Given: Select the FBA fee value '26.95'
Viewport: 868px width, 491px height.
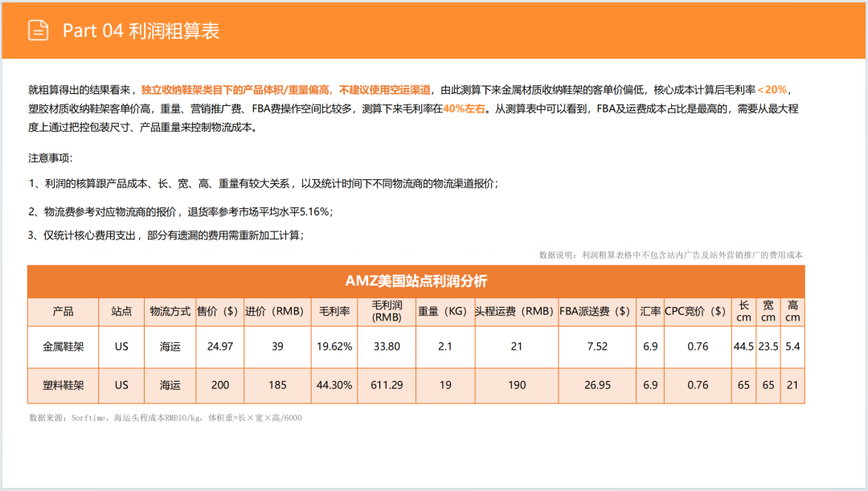Looking at the screenshot, I should click(597, 385).
